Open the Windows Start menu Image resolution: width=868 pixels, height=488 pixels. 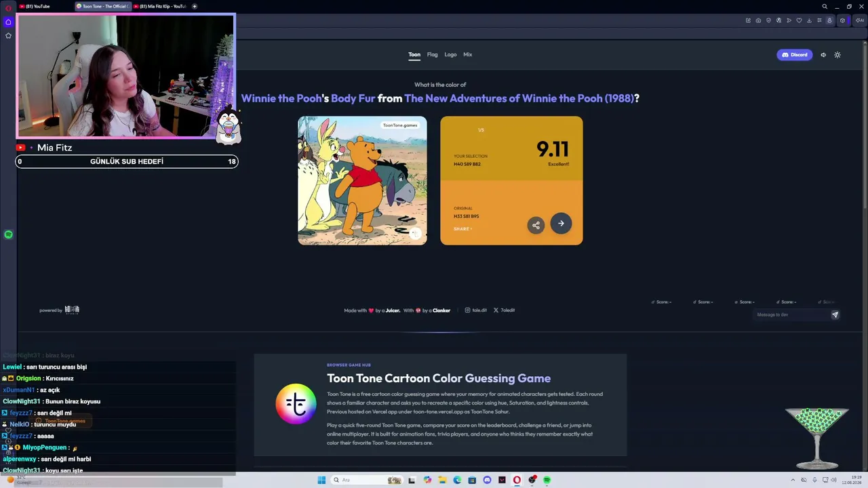(321, 480)
